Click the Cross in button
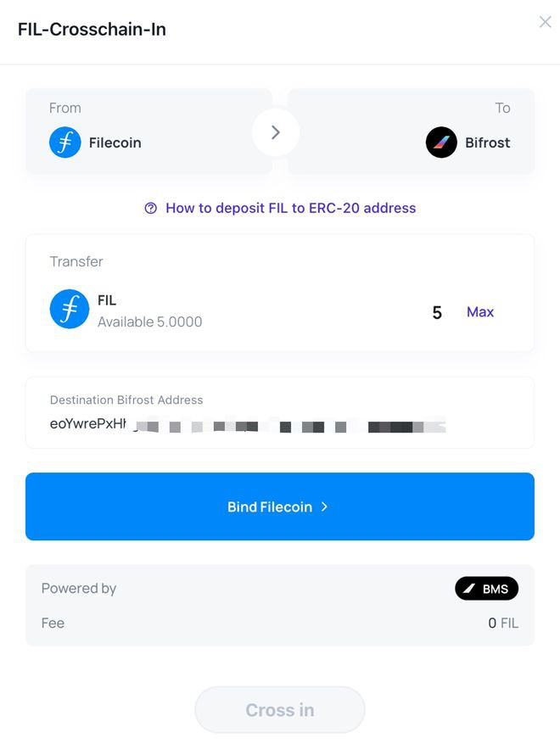560x755 pixels. pyautogui.click(x=280, y=709)
